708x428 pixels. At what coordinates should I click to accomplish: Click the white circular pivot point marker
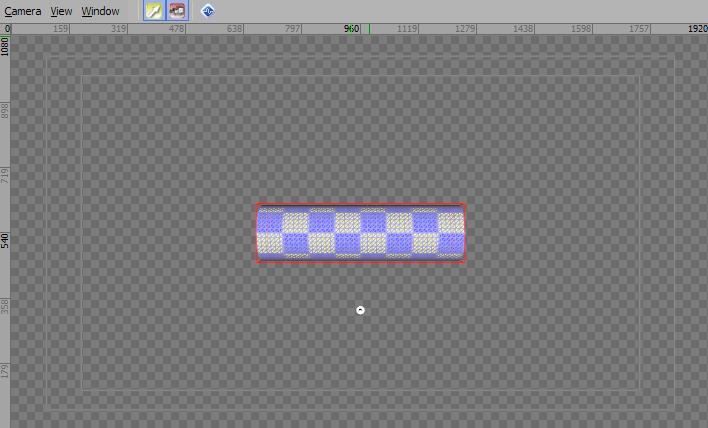360,310
